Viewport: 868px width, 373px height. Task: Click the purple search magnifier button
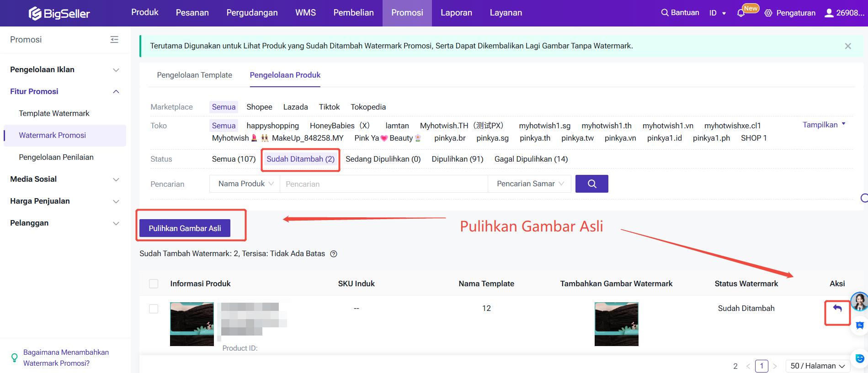(591, 184)
